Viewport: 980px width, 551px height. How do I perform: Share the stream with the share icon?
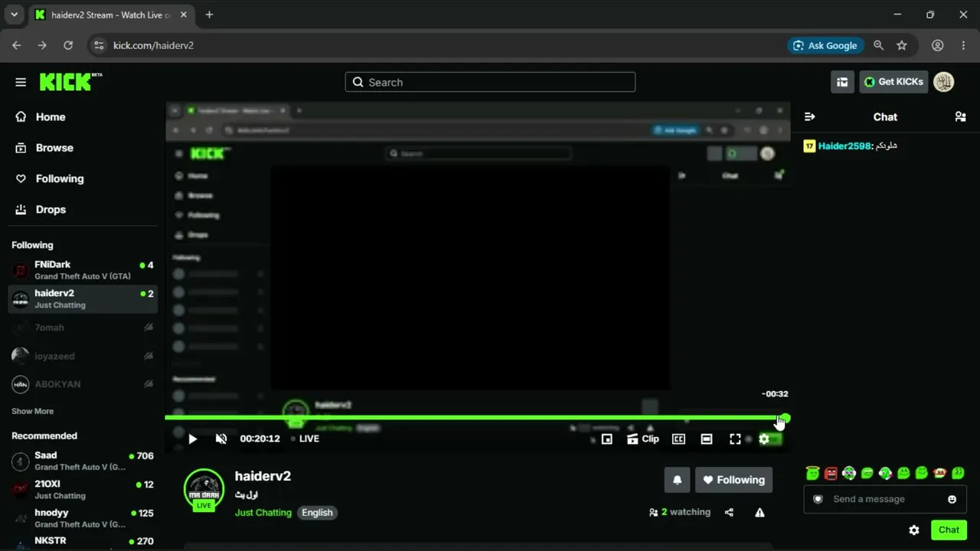pos(729,513)
